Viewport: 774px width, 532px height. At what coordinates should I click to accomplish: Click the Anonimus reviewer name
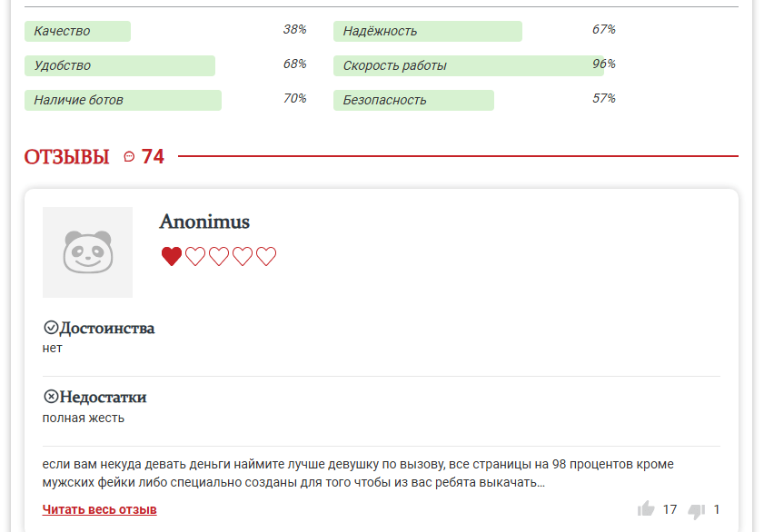[204, 222]
